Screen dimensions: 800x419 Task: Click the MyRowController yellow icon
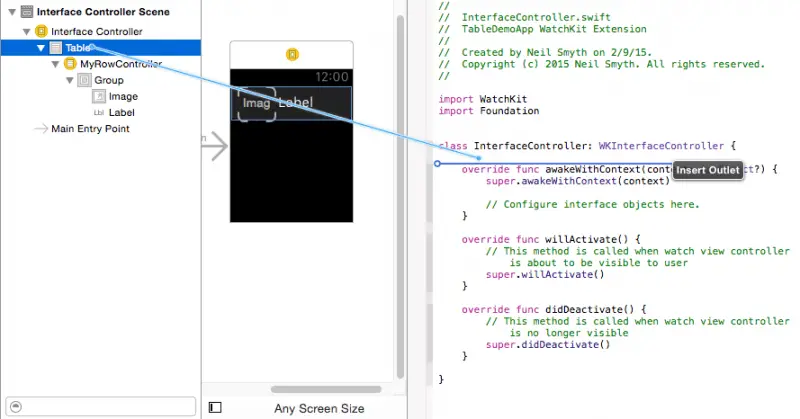click(70, 64)
